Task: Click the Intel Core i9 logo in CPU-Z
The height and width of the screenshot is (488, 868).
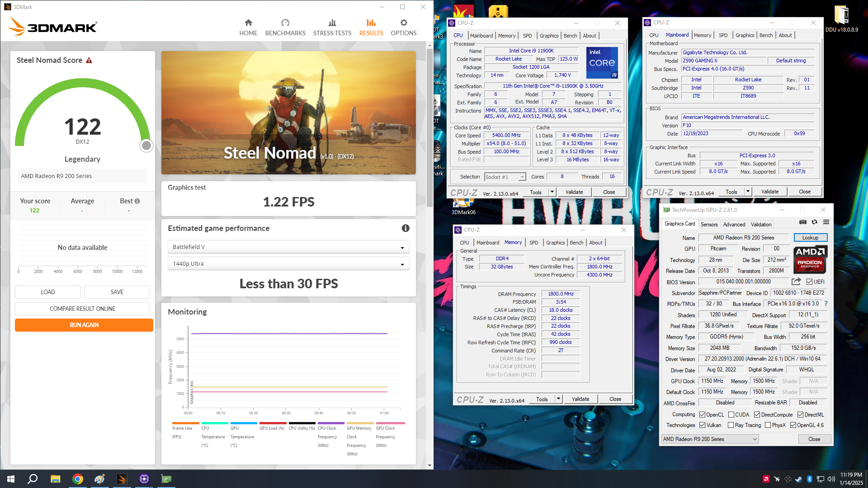Action: click(x=602, y=63)
